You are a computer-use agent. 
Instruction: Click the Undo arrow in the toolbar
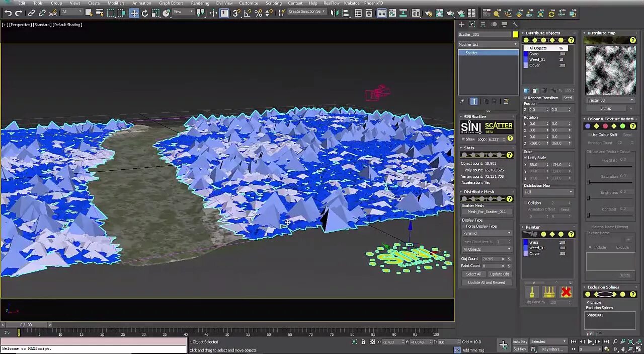[8, 13]
